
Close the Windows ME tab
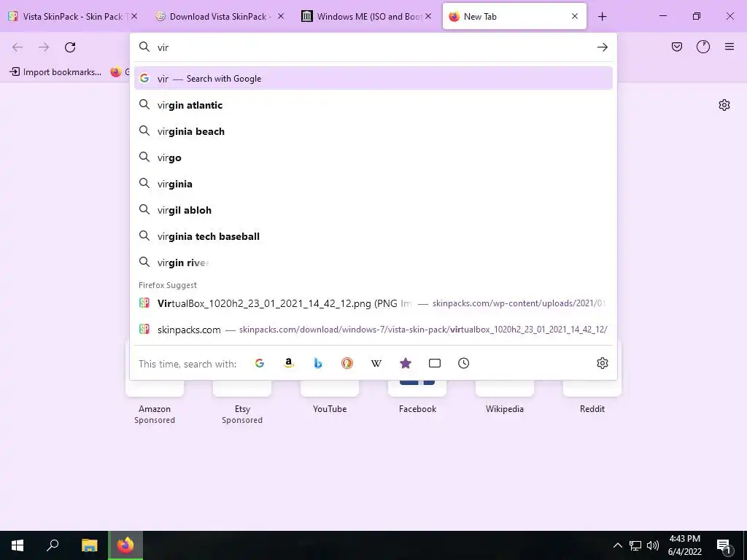428,16
